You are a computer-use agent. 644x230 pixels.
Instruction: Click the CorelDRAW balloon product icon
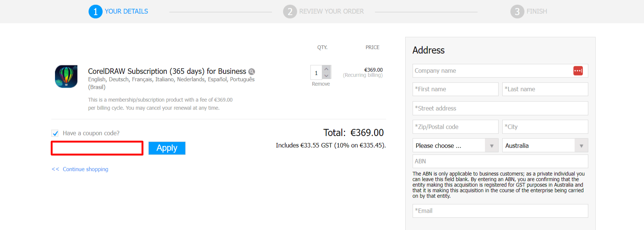[66, 76]
